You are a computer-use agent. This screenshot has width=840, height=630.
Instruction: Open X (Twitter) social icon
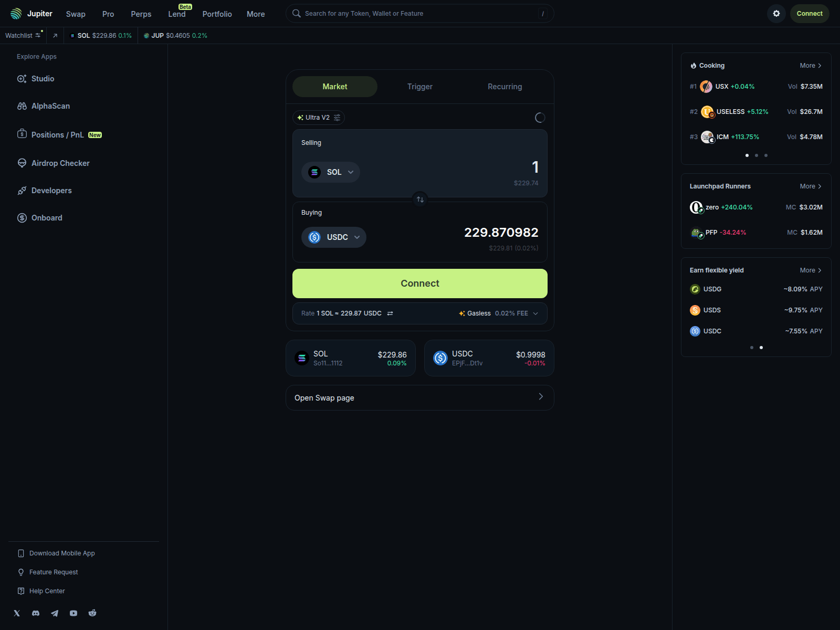(x=17, y=613)
